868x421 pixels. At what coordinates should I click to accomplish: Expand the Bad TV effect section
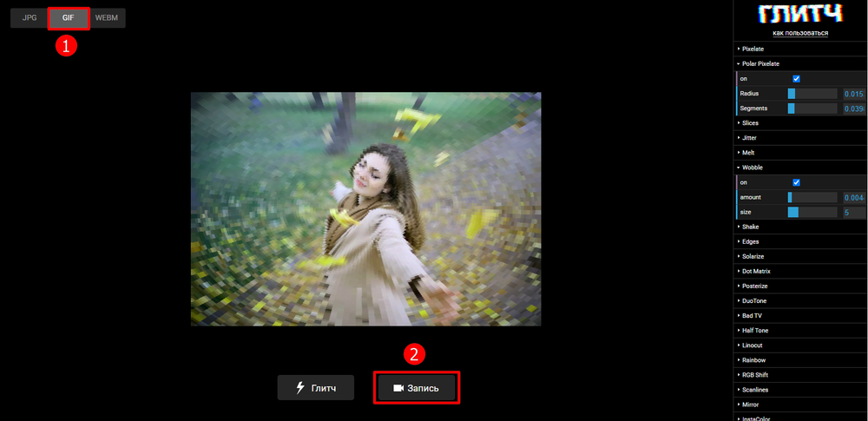click(800, 316)
